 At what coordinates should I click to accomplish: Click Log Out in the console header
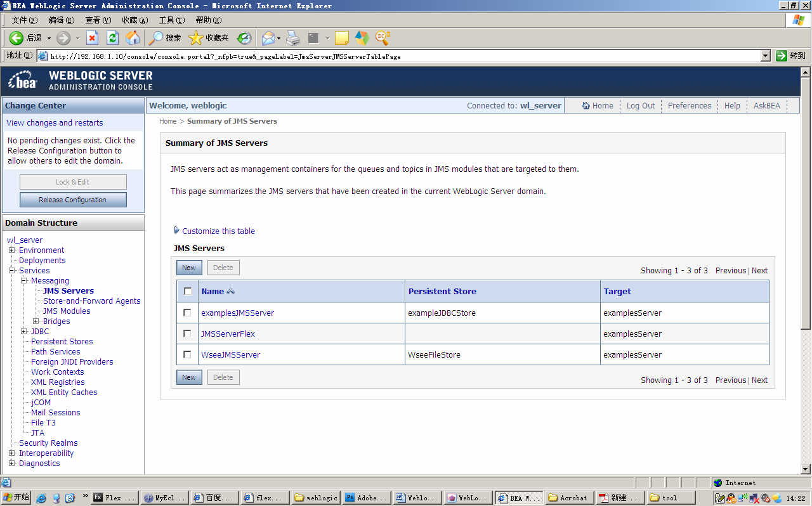(641, 106)
